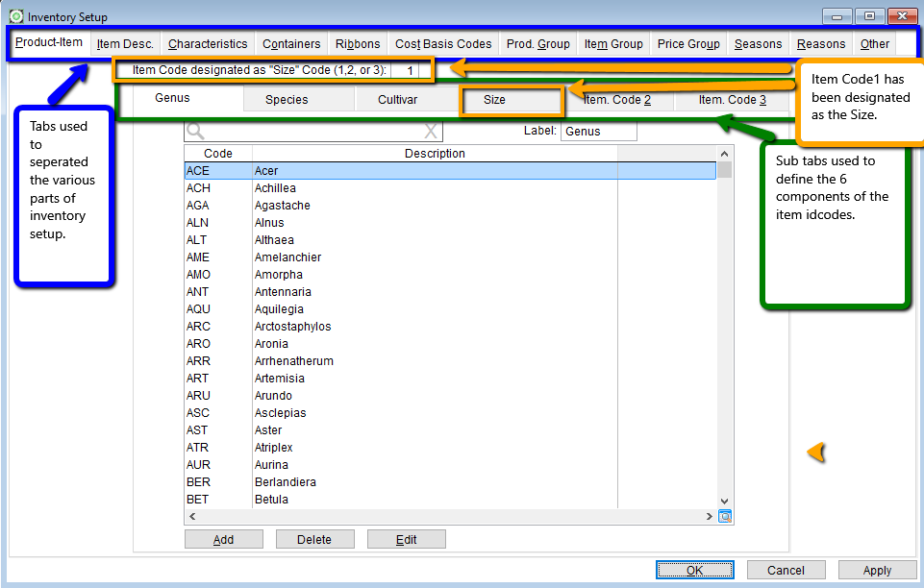Click the Apply button
The height and width of the screenshot is (588, 924).
click(x=876, y=570)
